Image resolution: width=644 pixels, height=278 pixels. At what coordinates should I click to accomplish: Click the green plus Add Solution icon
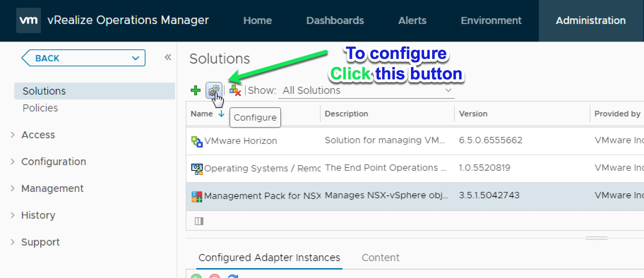195,90
